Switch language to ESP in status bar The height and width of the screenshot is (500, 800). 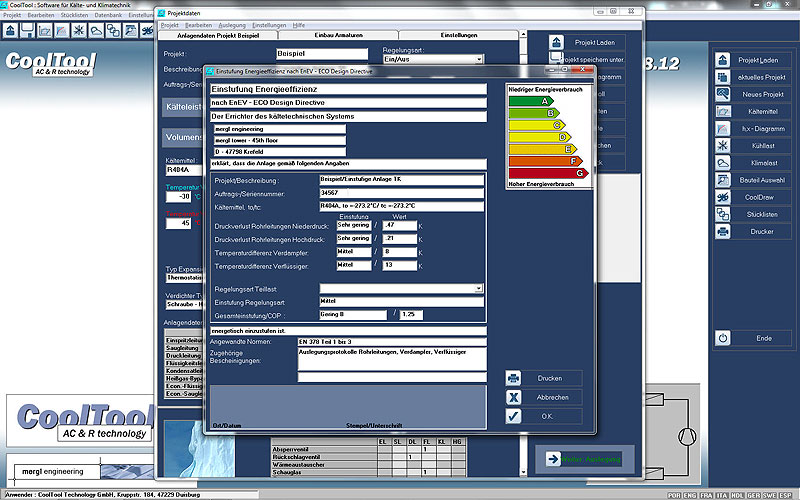click(x=785, y=495)
